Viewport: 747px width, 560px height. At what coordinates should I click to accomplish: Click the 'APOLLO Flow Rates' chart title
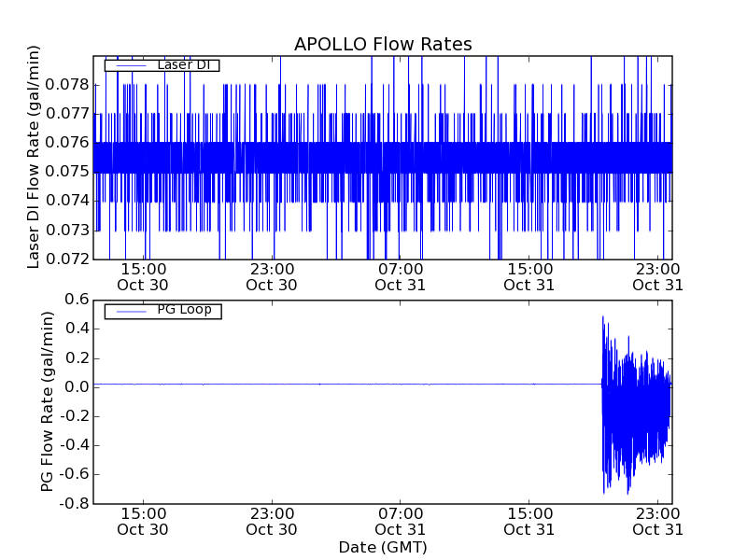tap(383, 44)
